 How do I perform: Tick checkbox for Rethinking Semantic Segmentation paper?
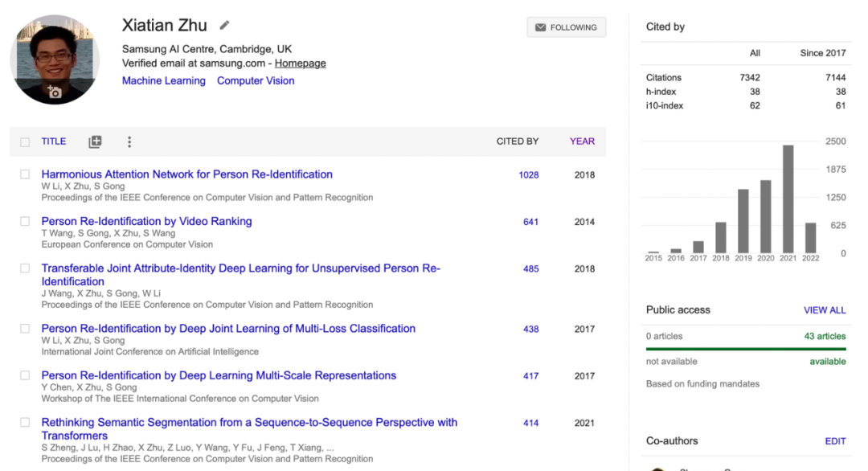25,422
